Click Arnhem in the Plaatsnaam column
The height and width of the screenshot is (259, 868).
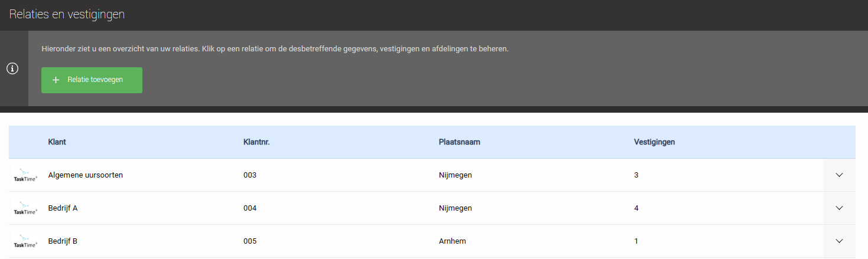point(452,241)
